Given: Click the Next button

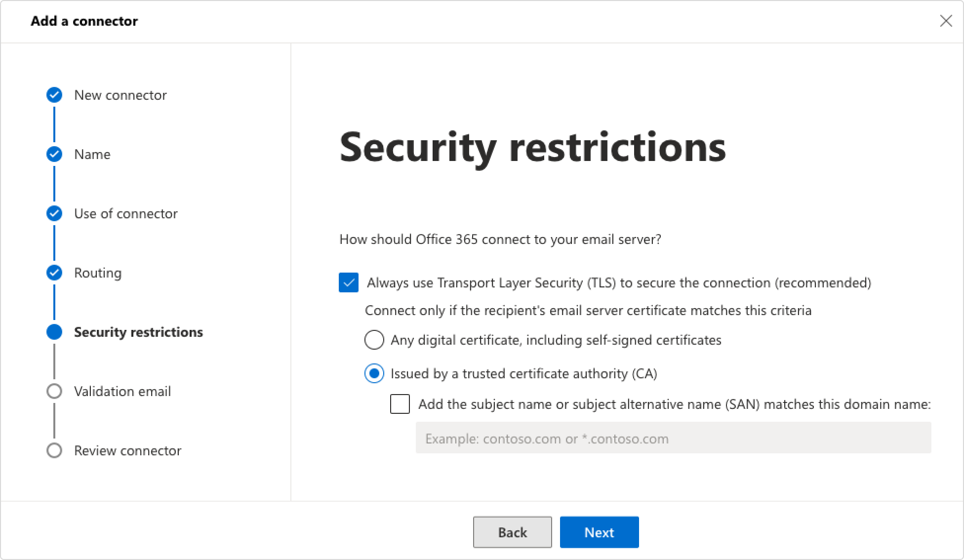Looking at the screenshot, I should pos(600,532).
